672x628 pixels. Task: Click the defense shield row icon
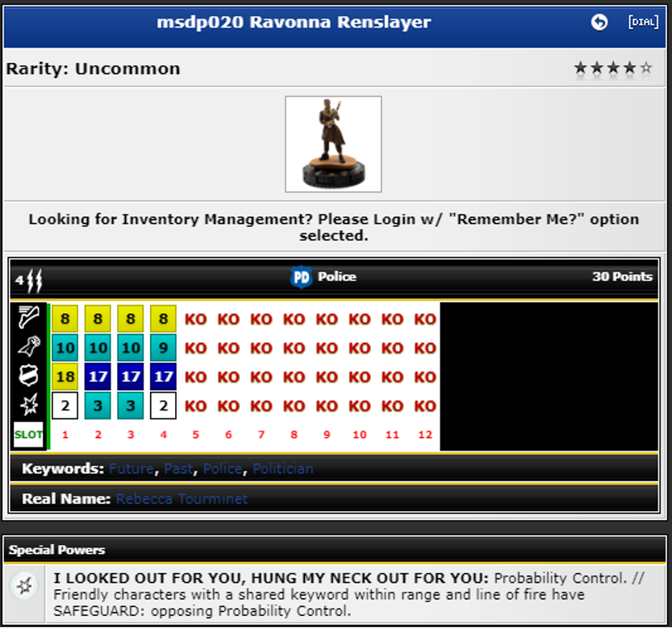pos(29,376)
